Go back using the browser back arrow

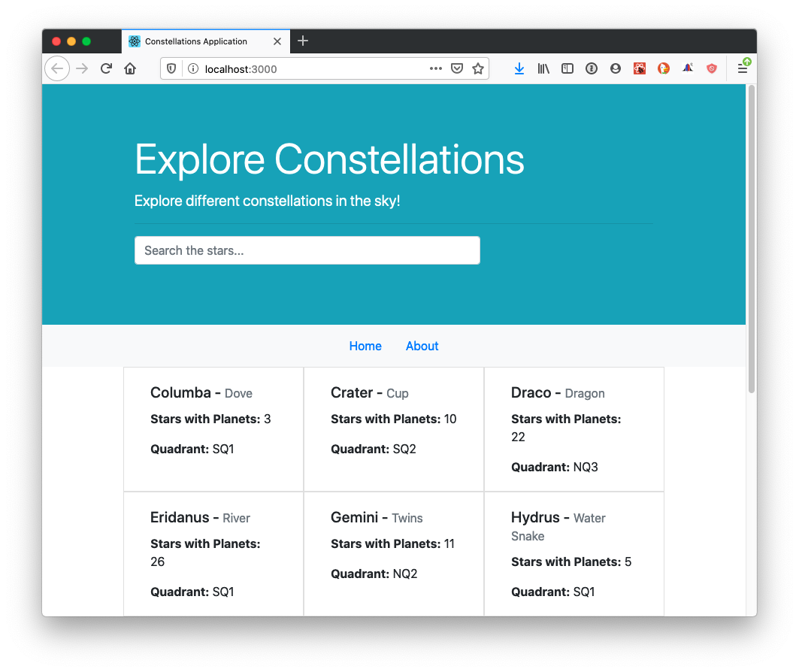point(57,68)
